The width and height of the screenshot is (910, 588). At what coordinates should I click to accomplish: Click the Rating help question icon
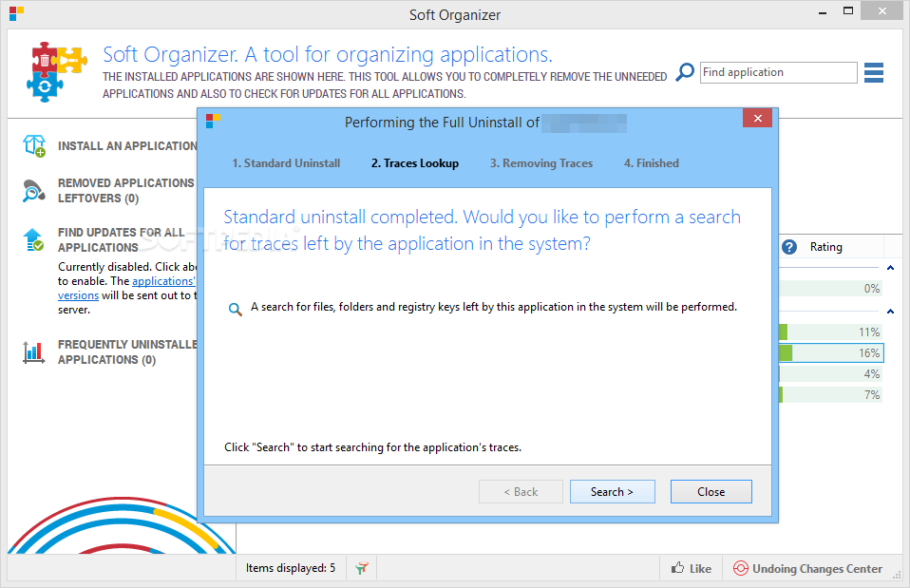(x=789, y=247)
